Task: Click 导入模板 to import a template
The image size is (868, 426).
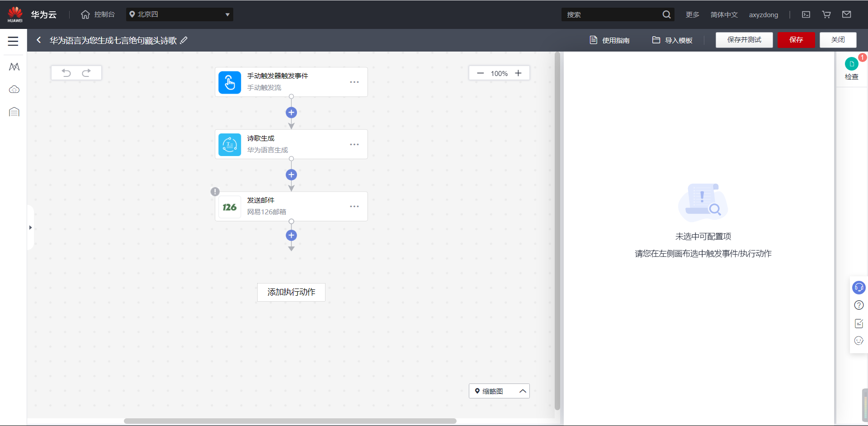Action: tap(672, 40)
